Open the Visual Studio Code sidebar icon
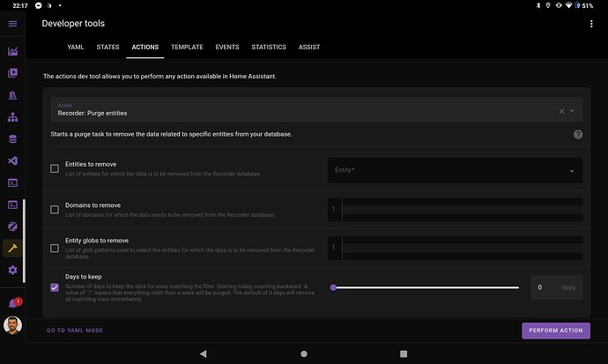The image size is (608, 364). (12, 161)
